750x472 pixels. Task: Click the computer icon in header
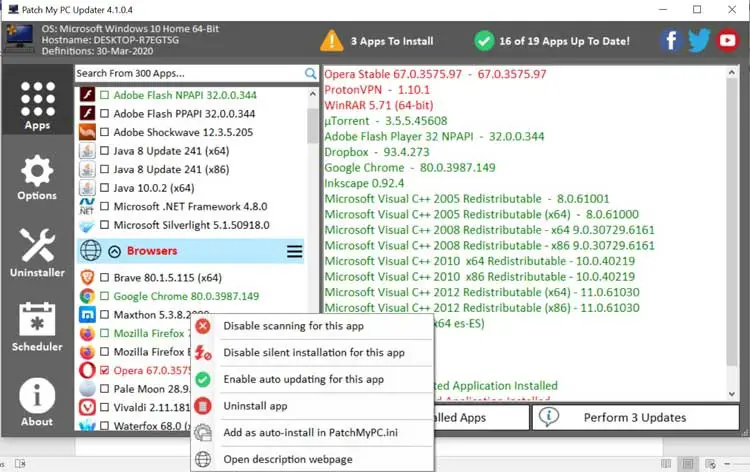[20, 39]
